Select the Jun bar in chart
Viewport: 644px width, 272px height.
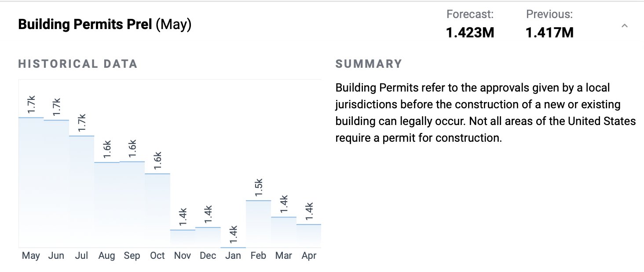tap(56, 184)
